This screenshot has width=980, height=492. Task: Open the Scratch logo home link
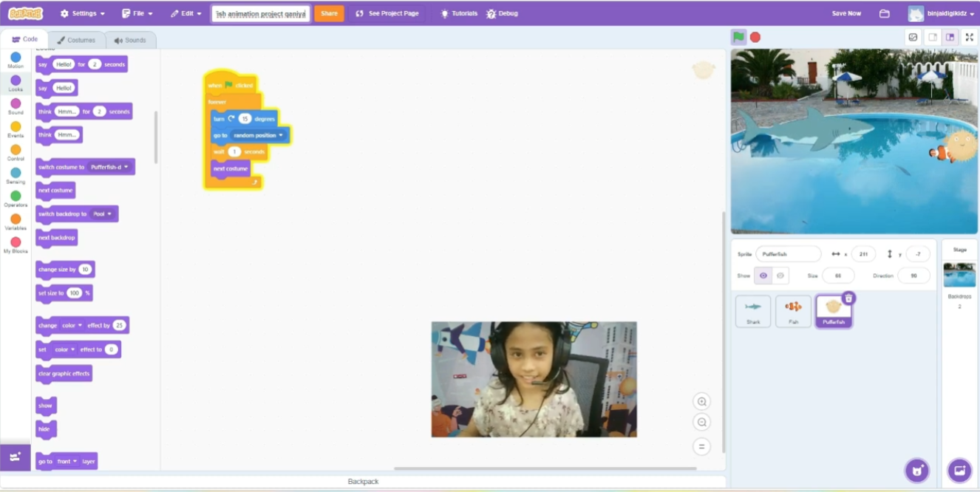(x=25, y=13)
